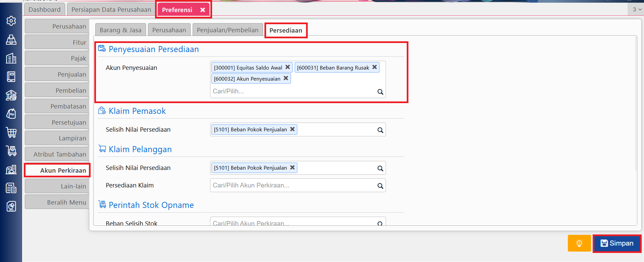The width and height of the screenshot is (644, 262).
Task: Open the tax calculator icon in sidebar
Action: click(x=11, y=188)
